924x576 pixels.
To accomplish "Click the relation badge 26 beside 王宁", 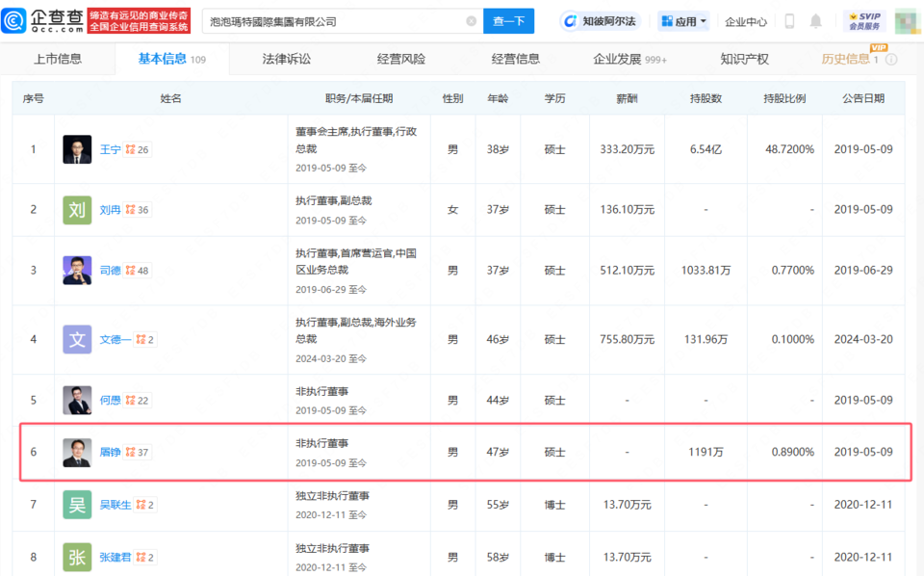I will click(x=138, y=150).
